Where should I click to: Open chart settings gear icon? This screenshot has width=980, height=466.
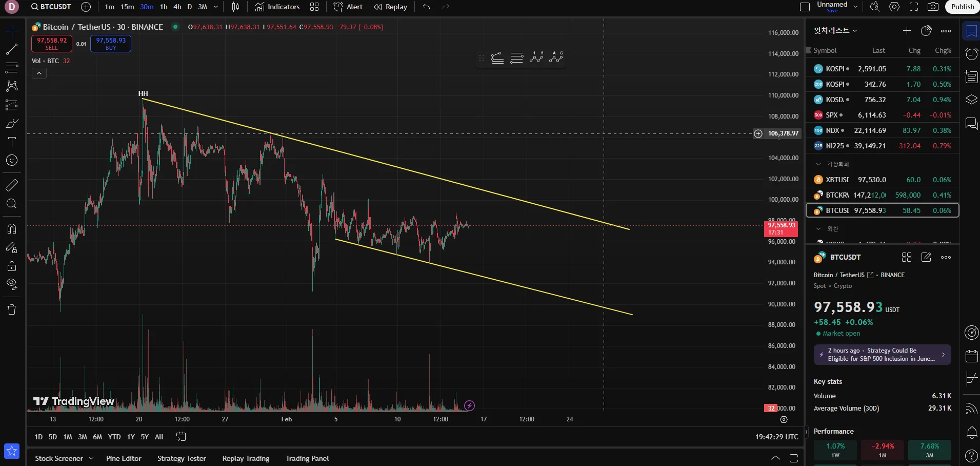894,7
